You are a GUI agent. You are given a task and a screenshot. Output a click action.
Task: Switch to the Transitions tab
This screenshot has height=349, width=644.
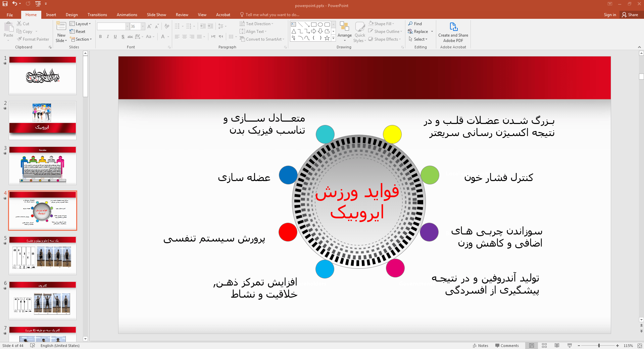point(97,15)
